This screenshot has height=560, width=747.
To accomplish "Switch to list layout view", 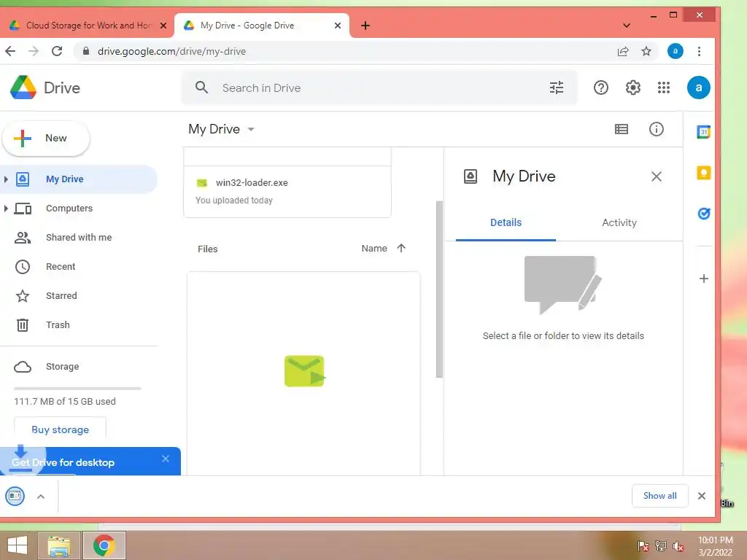I will click(x=622, y=129).
